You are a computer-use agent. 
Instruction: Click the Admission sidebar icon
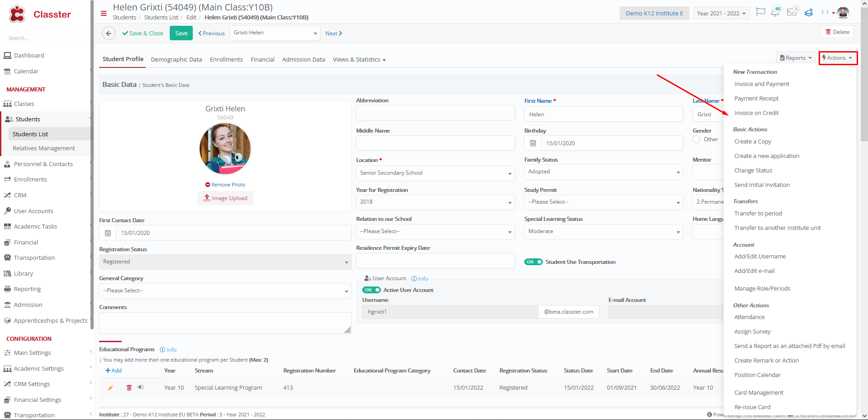(7, 305)
